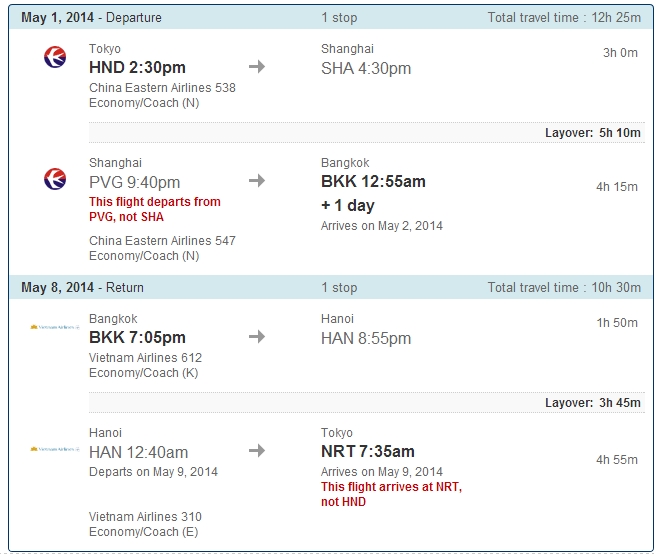Click the Vietnam Airlines 612 flight text
Image resolution: width=659 pixels, height=557 pixels.
point(145,357)
